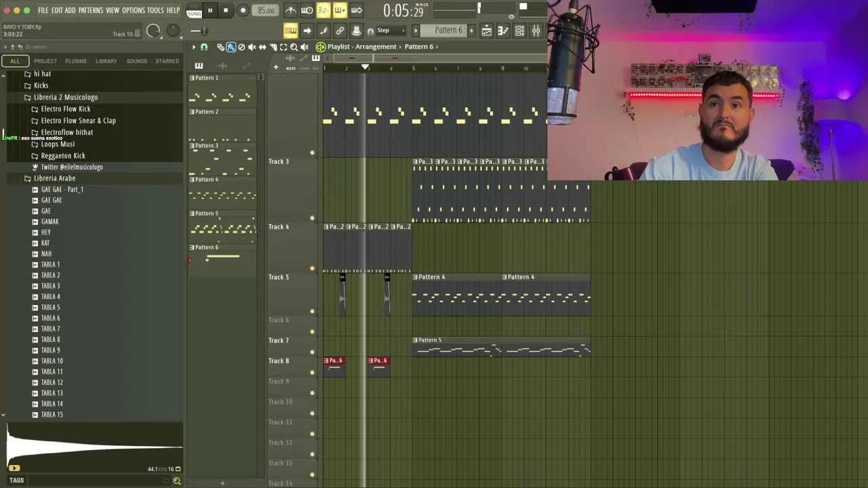Enable wait for input before recording

tap(307, 10)
